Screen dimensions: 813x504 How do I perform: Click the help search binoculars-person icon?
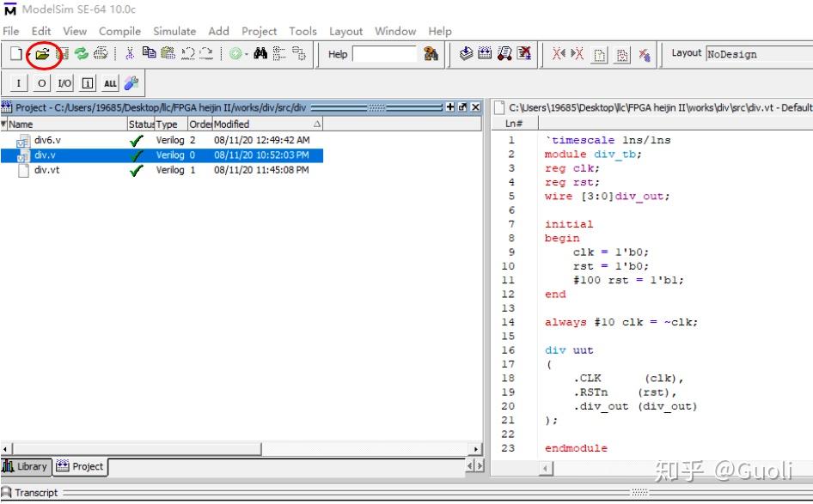click(431, 54)
